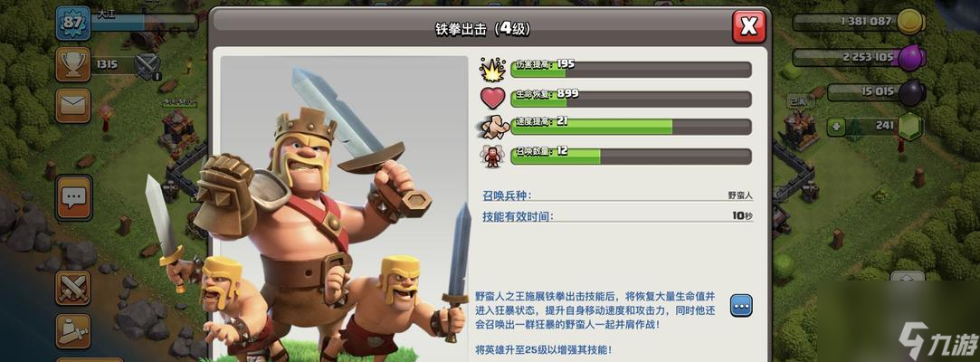Click the level 87 experience badge
980x362 pixels.
point(73,24)
